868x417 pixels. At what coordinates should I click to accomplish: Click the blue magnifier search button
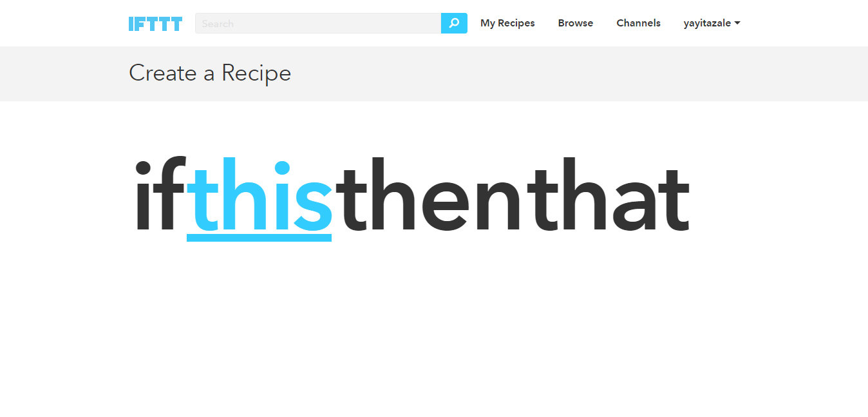coord(454,23)
